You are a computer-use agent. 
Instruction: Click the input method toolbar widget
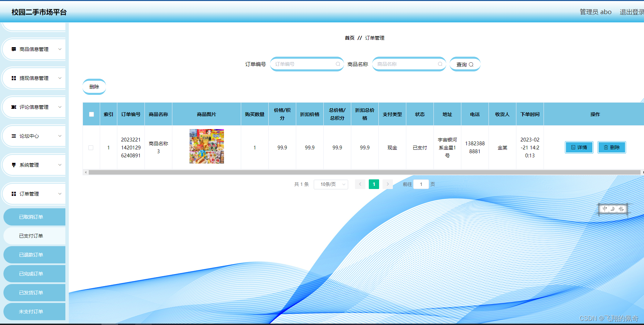coord(613,209)
